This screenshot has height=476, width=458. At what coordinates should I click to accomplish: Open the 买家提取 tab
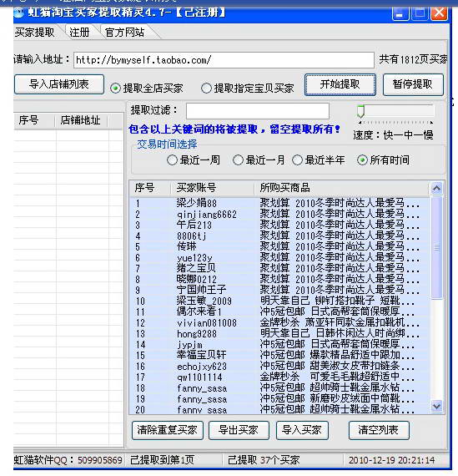tap(35, 33)
